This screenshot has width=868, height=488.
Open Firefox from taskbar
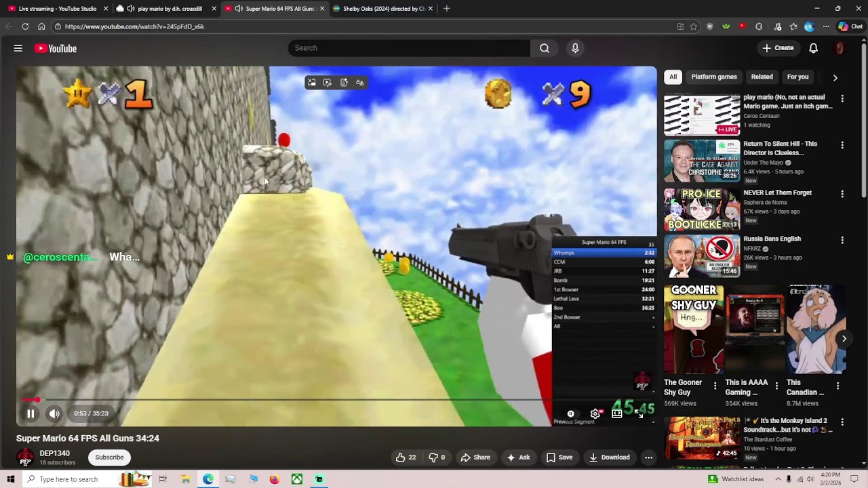(x=274, y=479)
